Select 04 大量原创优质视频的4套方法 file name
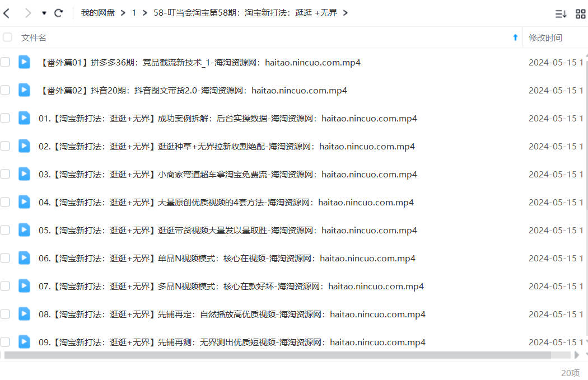588x380 pixels. click(226, 203)
